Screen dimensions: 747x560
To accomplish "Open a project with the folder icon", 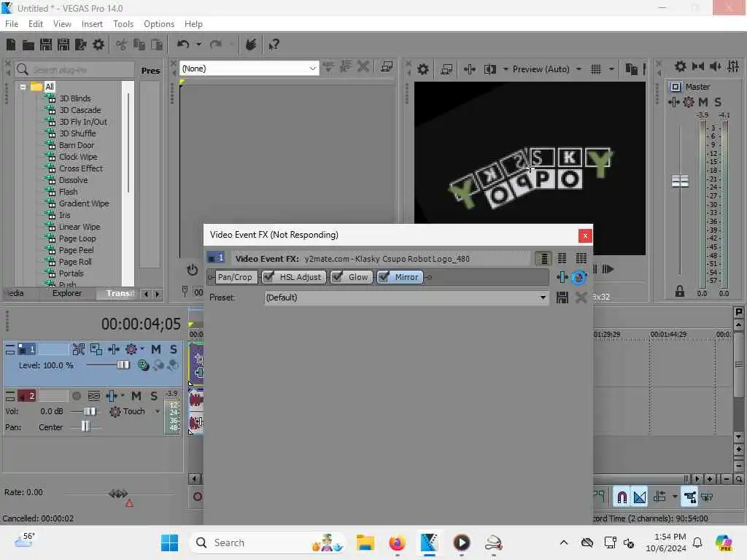I will coord(28,44).
